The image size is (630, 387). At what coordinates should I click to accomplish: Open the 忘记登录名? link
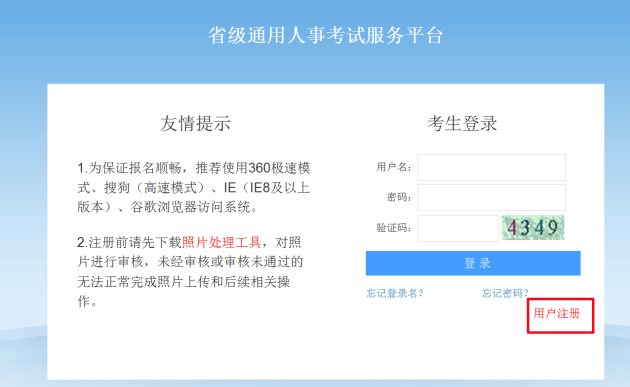(x=395, y=293)
